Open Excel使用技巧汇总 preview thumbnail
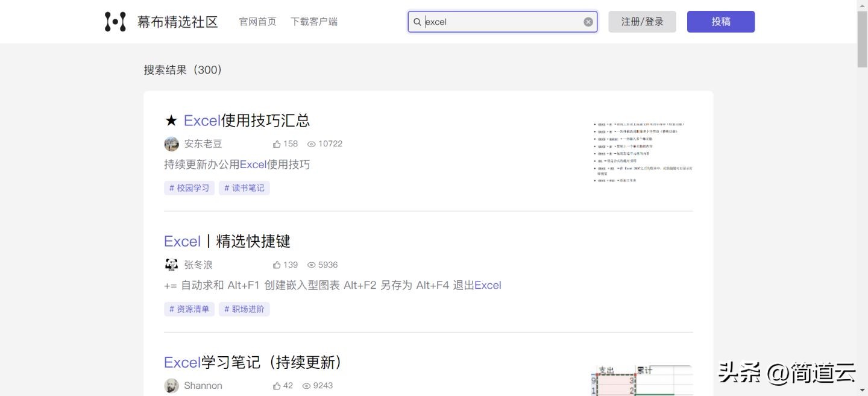The height and width of the screenshot is (396, 868). pyautogui.click(x=643, y=152)
